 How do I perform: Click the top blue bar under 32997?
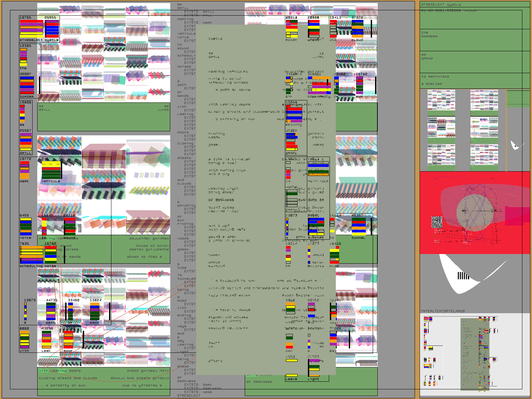[x=27, y=78]
